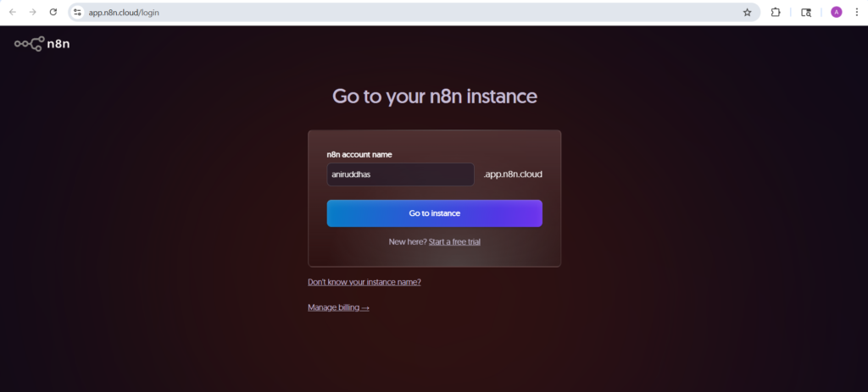Open the browser extensions puzzle icon
This screenshot has height=392, width=868.
[x=776, y=12]
